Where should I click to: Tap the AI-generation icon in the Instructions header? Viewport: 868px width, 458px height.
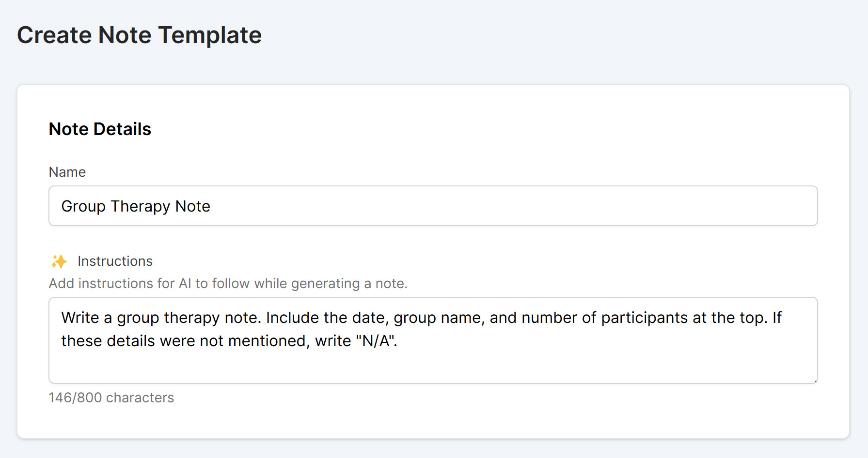click(59, 261)
